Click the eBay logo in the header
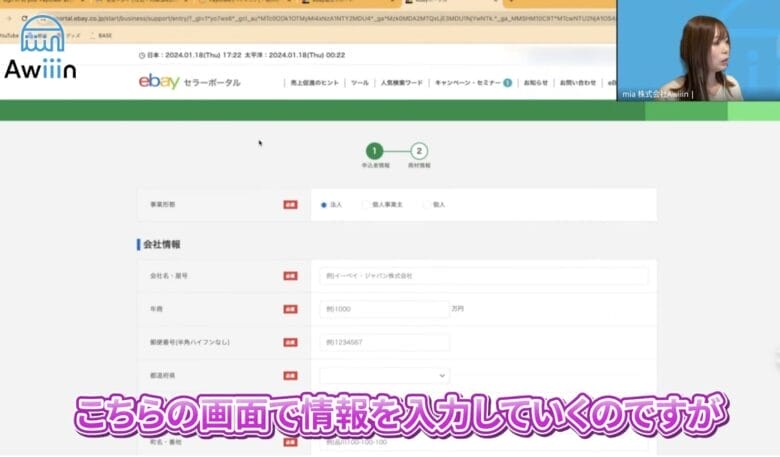Image resolution: width=780 pixels, height=457 pixels. [x=159, y=82]
